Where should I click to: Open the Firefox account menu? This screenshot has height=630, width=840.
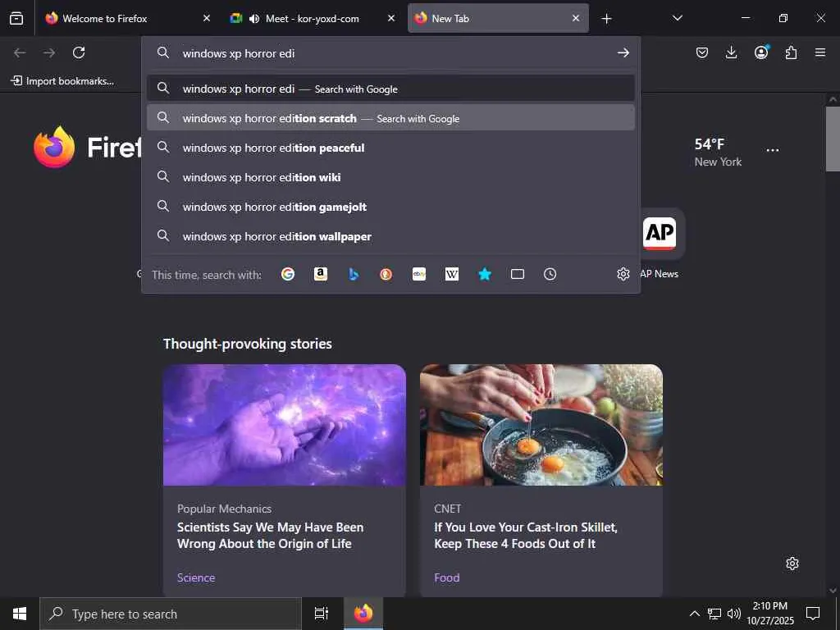[761, 52]
